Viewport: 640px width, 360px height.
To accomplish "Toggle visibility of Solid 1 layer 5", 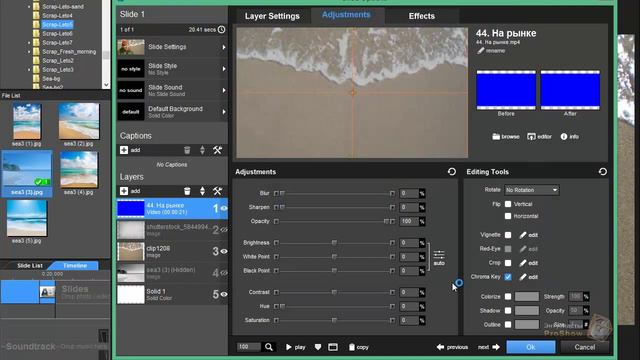I will 224,294.
